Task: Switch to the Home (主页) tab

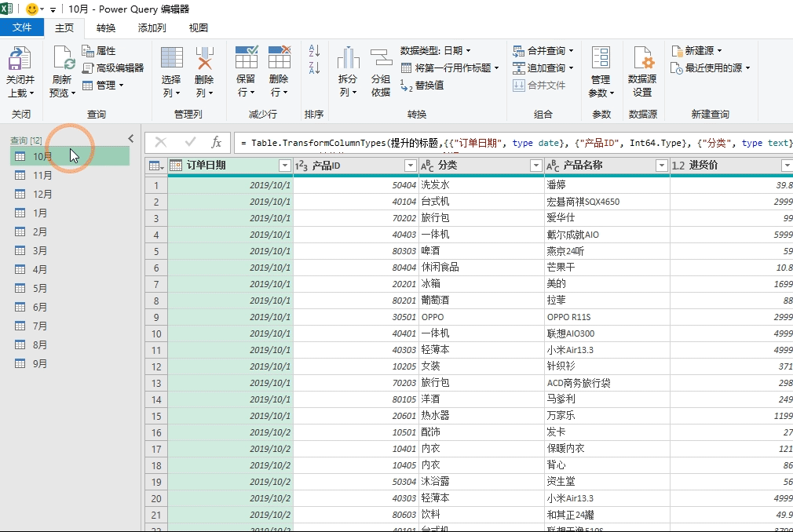Action: coord(64,27)
